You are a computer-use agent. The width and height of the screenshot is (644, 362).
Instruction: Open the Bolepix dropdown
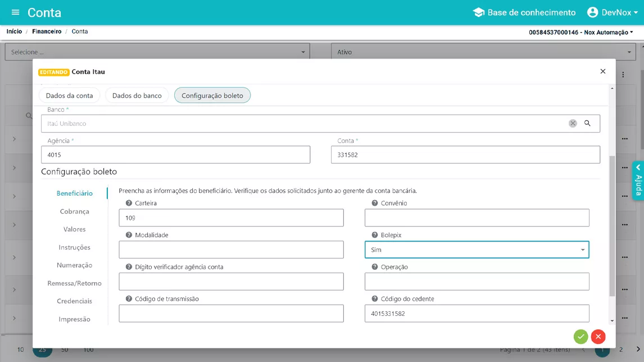(477, 250)
